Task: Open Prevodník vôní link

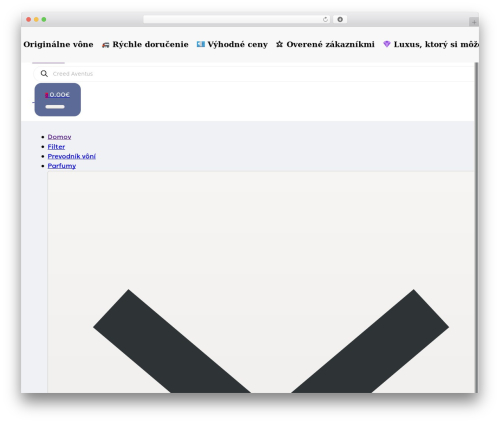Action: point(72,156)
